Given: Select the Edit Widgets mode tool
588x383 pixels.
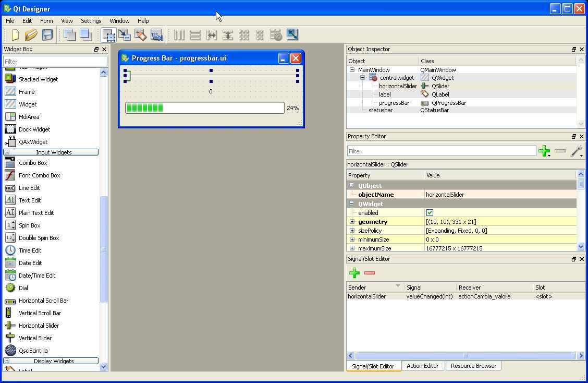Looking at the screenshot, I should (108, 35).
